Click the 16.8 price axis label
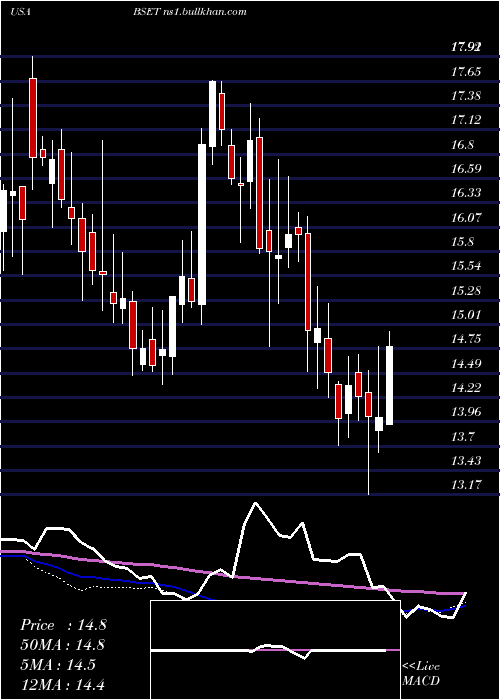This screenshot has width=500, height=700. (x=462, y=145)
